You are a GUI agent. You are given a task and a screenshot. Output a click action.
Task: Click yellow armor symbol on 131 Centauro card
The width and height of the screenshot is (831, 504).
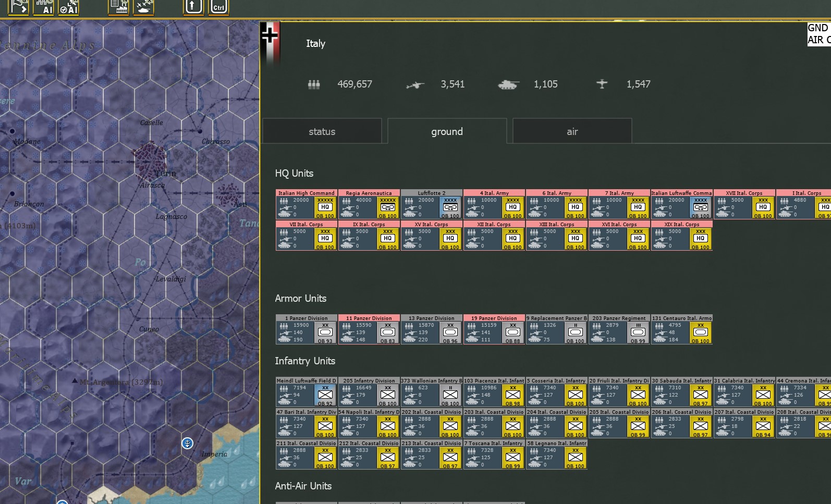[x=701, y=332]
